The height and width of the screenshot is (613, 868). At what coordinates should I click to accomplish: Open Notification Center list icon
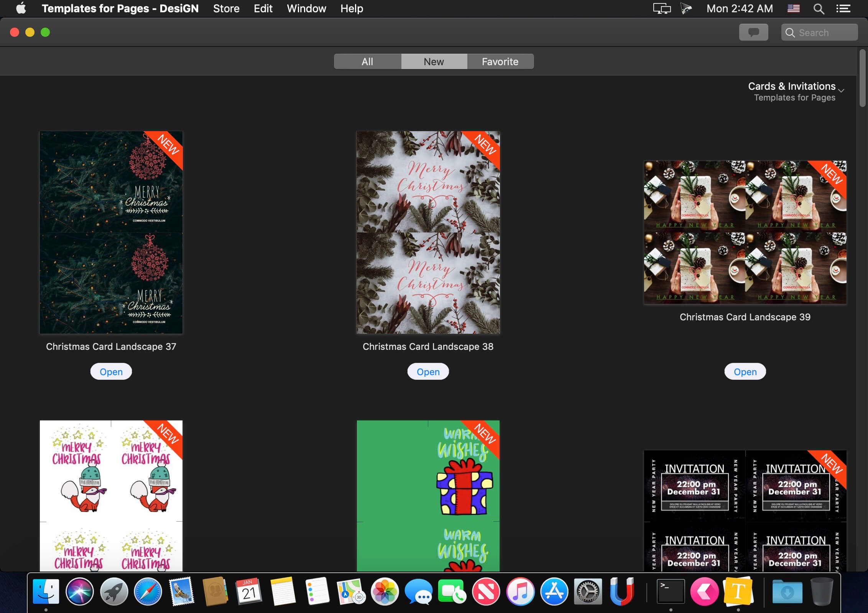point(843,8)
